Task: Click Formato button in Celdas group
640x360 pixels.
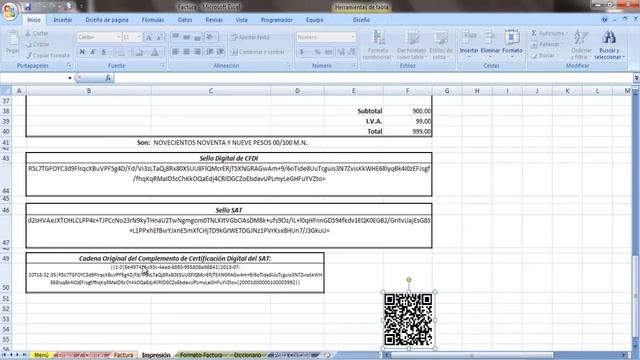Action: click(512, 44)
